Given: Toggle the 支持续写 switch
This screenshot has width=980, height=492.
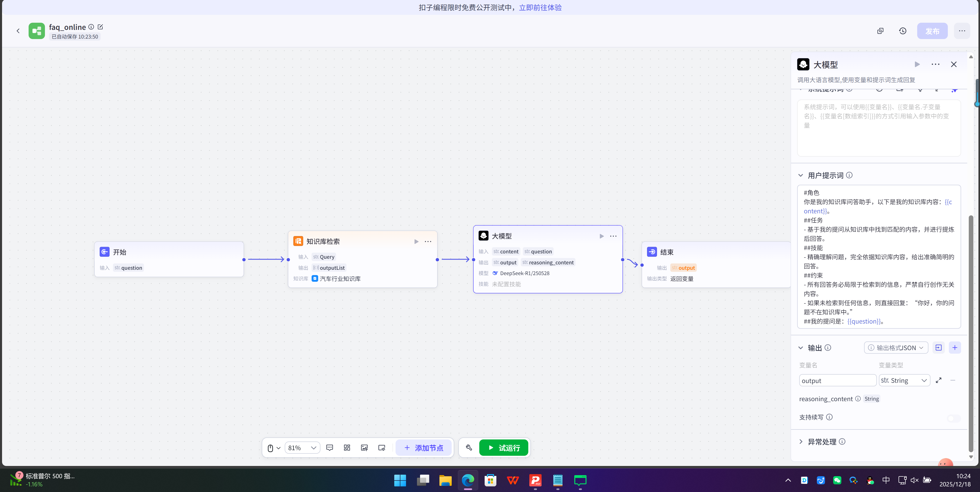Looking at the screenshot, I should [953, 418].
